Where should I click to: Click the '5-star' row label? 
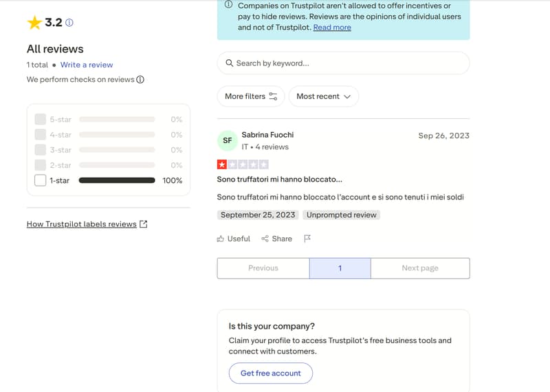point(60,120)
